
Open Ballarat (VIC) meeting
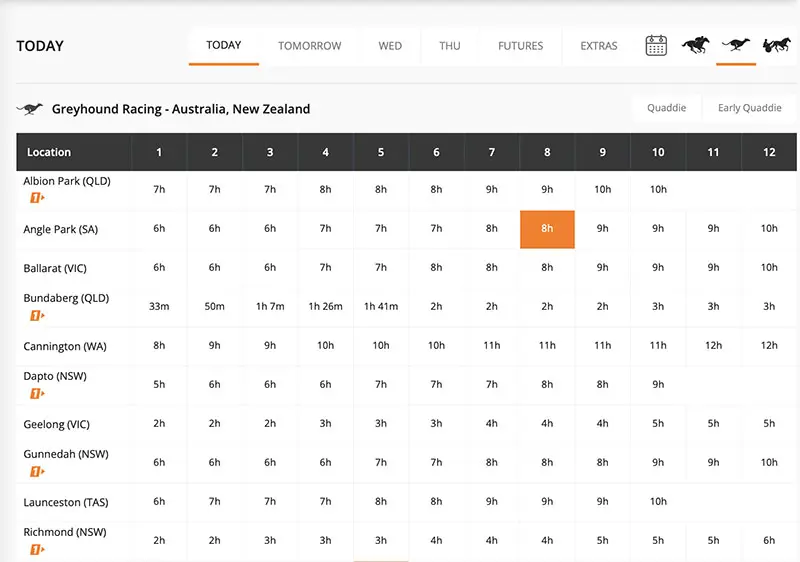55,268
